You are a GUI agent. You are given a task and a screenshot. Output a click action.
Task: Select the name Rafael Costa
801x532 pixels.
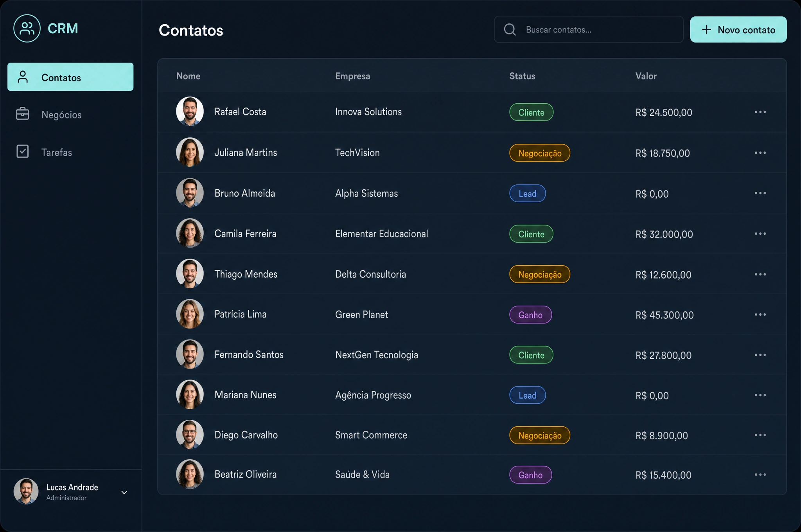coord(240,112)
